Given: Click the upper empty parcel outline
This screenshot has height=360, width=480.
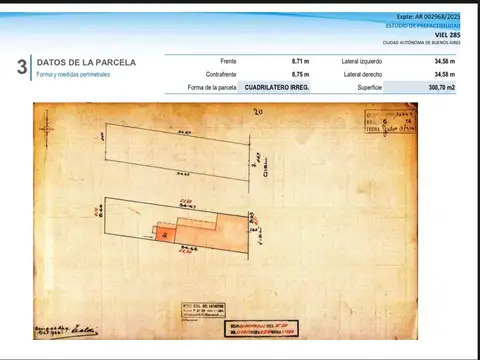Looking at the screenshot, I should tap(177, 152).
